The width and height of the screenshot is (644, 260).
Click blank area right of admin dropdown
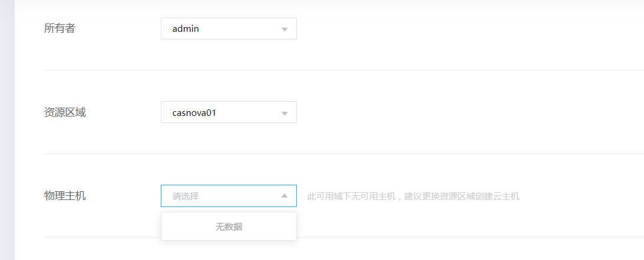(442, 29)
